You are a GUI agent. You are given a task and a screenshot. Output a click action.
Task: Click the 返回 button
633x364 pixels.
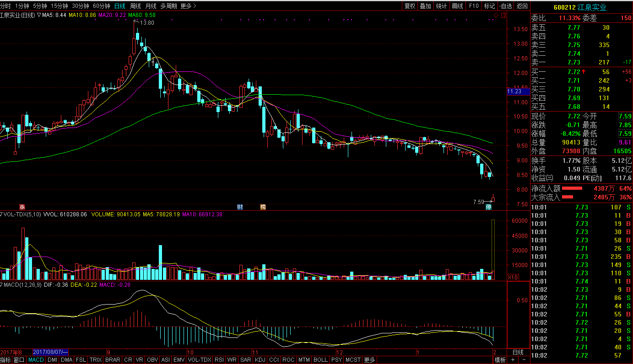(x=522, y=6)
